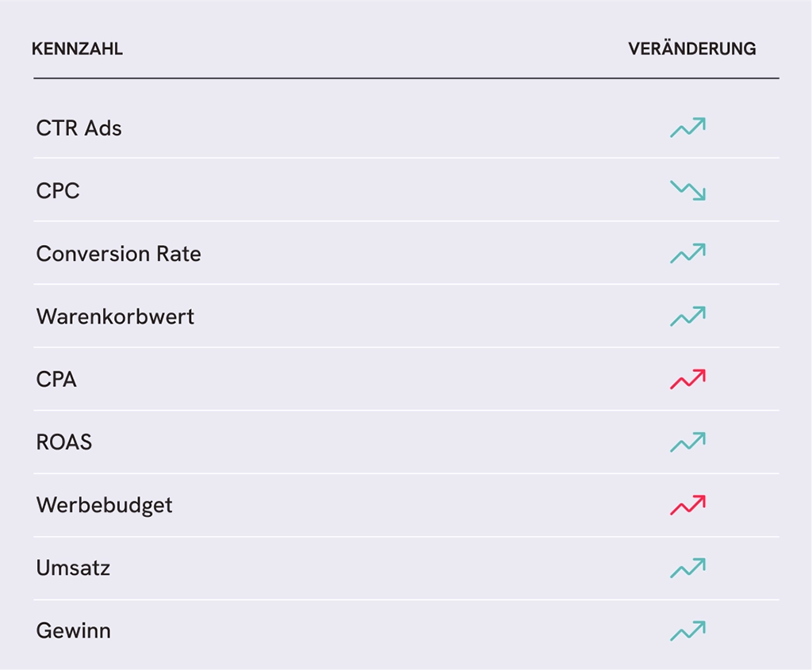Click the downward trend arrow for CPC

click(x=688, y=190)
